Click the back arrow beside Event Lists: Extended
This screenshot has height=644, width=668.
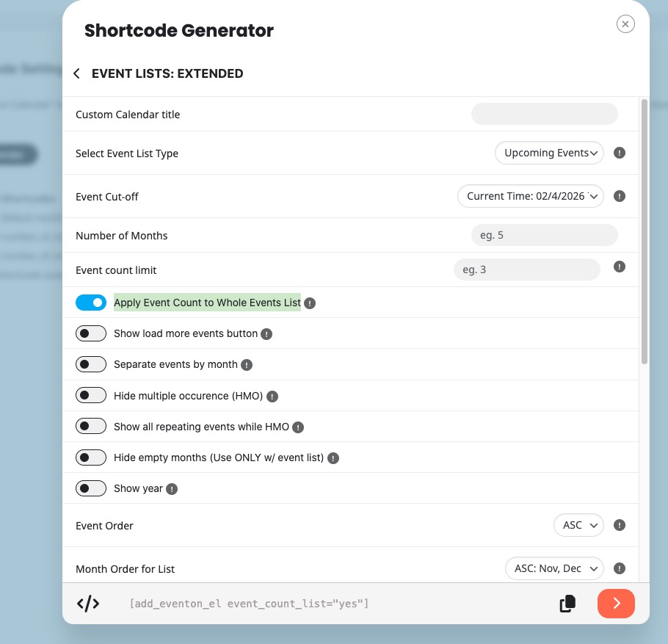tap(76, 73)
